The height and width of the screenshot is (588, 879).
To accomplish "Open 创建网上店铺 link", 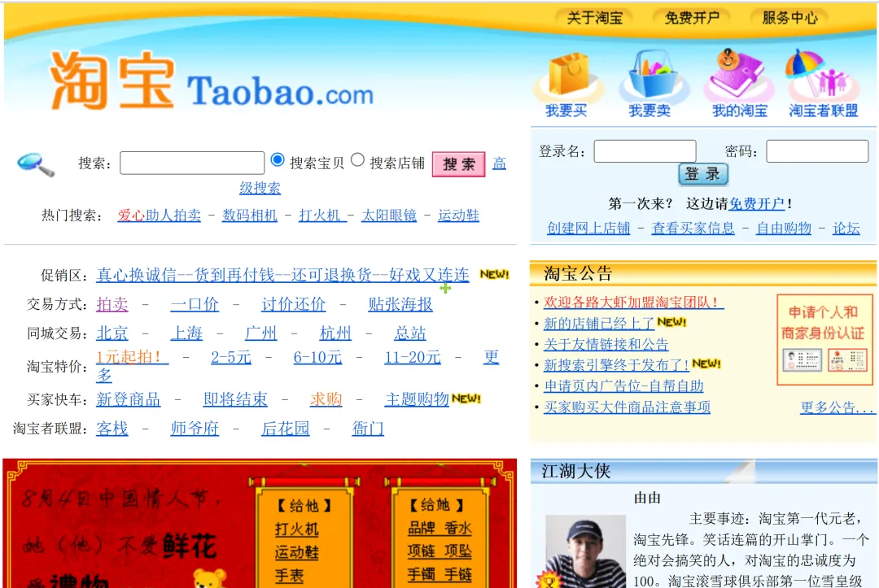I will (588, 228).
